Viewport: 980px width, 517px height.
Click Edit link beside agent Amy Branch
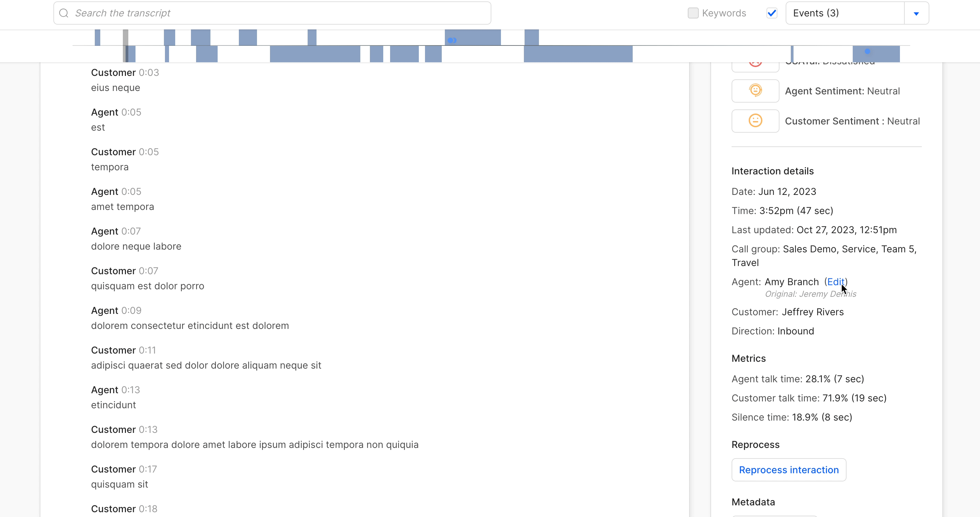click(836, 282)
